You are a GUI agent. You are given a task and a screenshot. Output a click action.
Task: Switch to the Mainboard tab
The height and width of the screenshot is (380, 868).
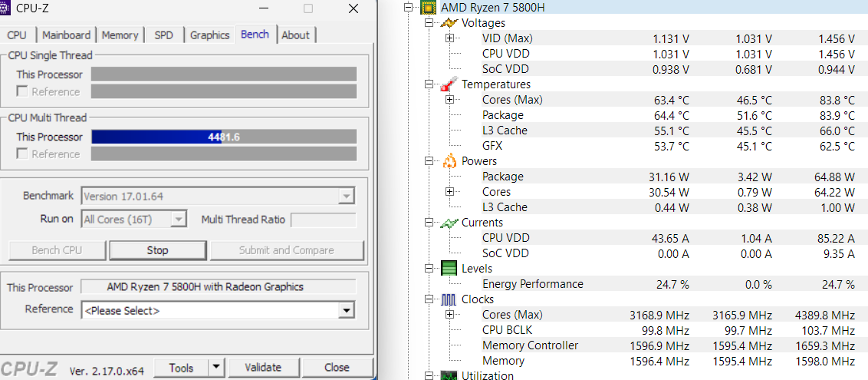[x=66, y=35]
